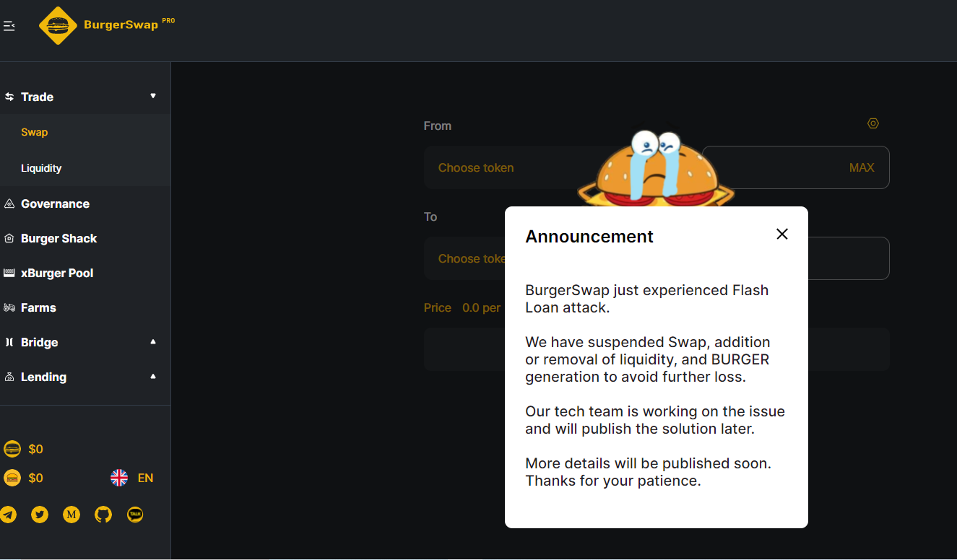Click the To amount input field
Viewport: 957px width, 560px height.
click(849, 258)
